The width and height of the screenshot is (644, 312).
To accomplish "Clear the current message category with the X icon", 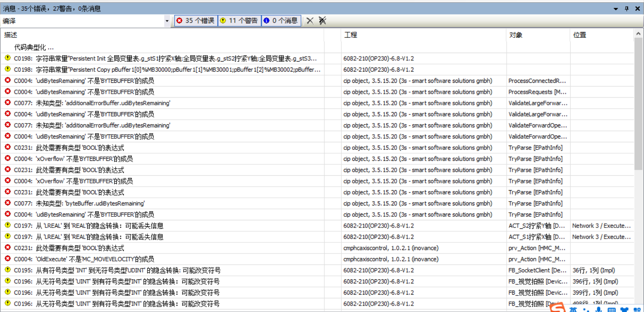I will tap(310, 20).
